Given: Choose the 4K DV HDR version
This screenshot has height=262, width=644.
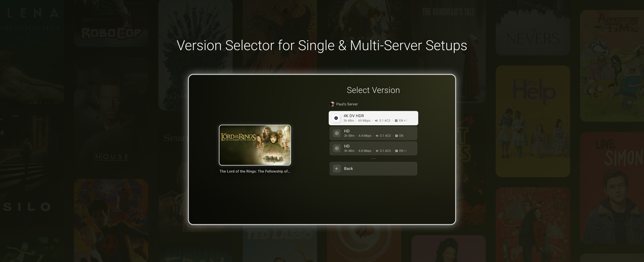Looking at the screenshot, I should tap(373, 118).
